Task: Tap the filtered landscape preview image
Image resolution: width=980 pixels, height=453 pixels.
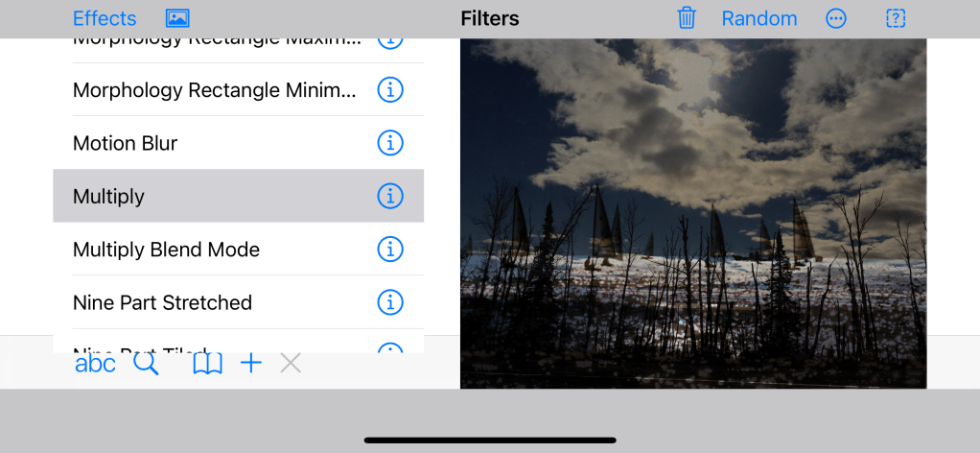Action: (x=693, y=213)
